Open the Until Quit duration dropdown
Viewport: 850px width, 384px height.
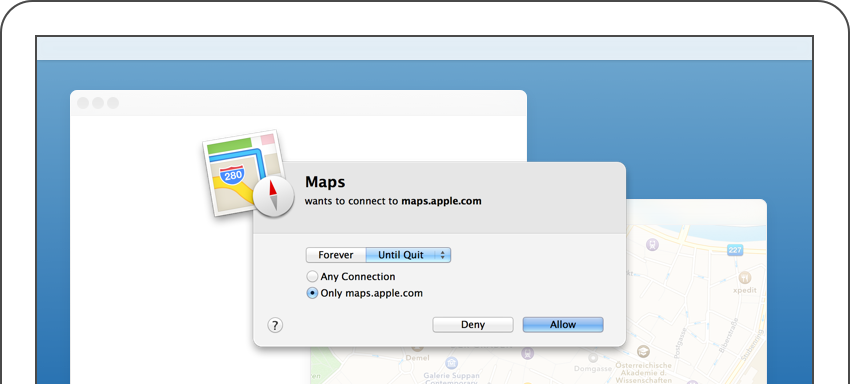[408, 255]
